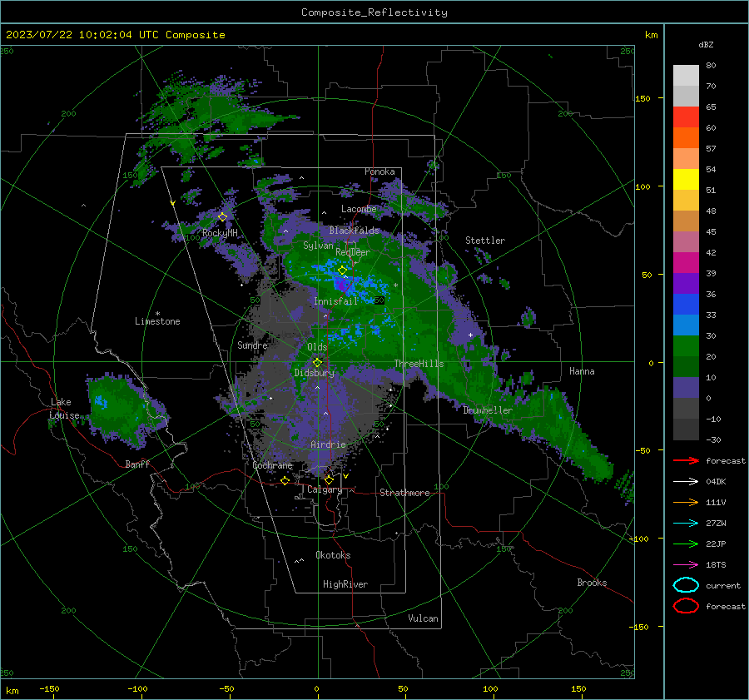
Task: Click the Innisfail city label
Action: (x=336, y=301)
